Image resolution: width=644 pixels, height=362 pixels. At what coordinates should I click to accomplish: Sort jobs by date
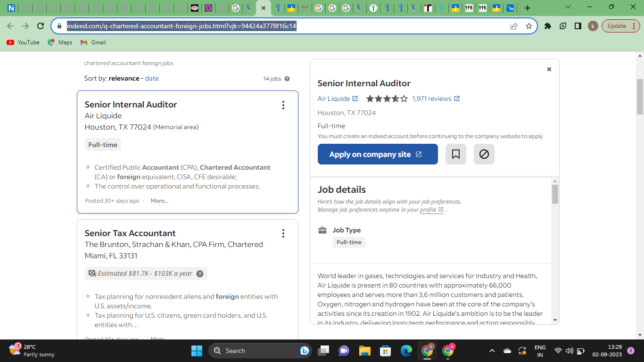pyautogui.click(x=152, y=78)
